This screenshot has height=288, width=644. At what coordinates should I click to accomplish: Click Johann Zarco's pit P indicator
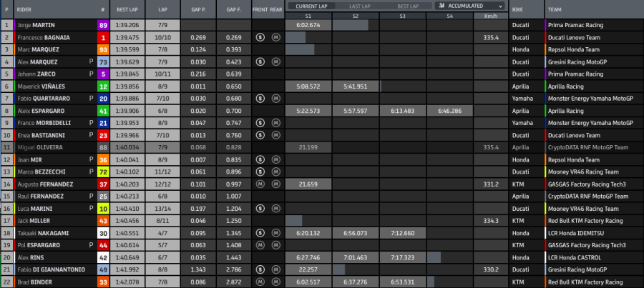(x=91, y=74)
